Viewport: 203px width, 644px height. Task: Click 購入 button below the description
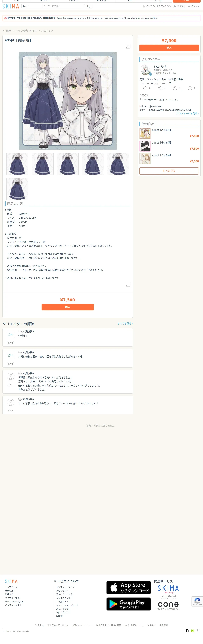click(x=68, y=307)
